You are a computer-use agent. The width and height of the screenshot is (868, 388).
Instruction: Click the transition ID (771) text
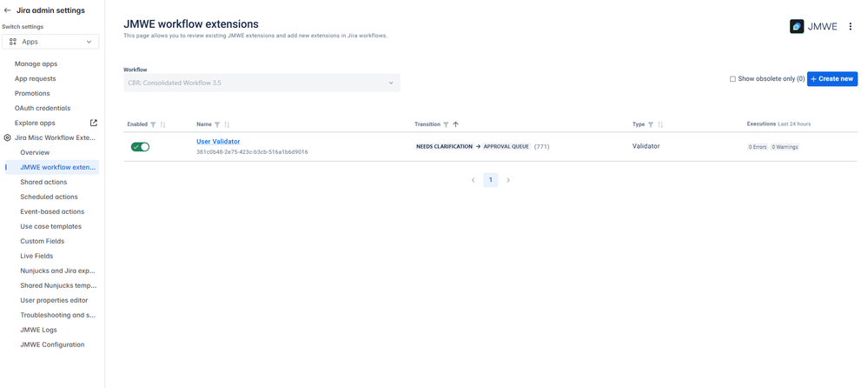[542, 147]
